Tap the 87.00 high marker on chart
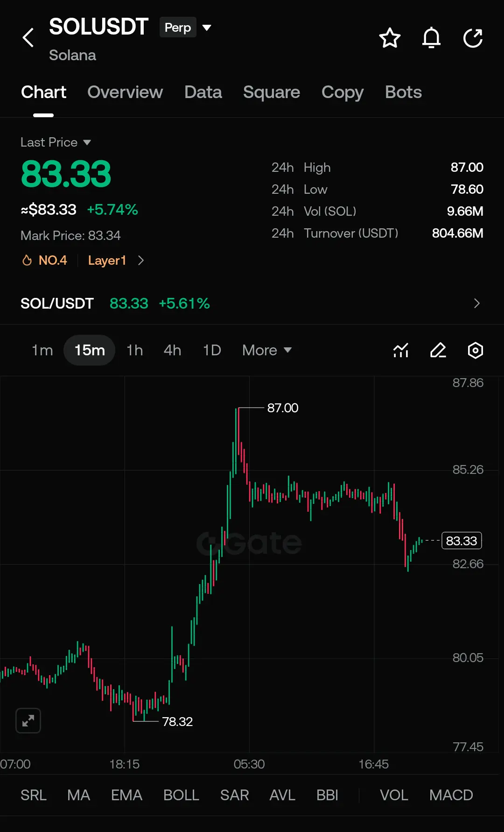504x832 pixels. tap(282, 408)
